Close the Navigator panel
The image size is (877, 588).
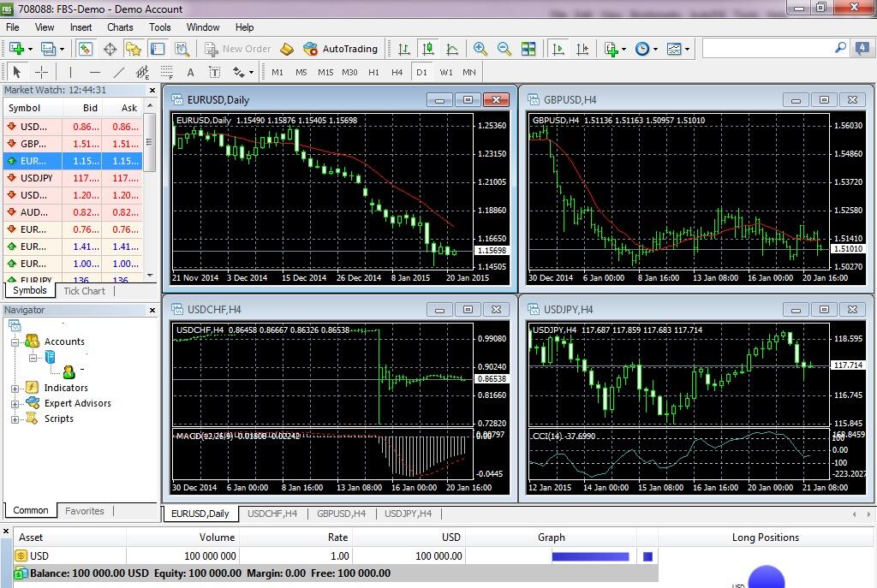[152, 310]
